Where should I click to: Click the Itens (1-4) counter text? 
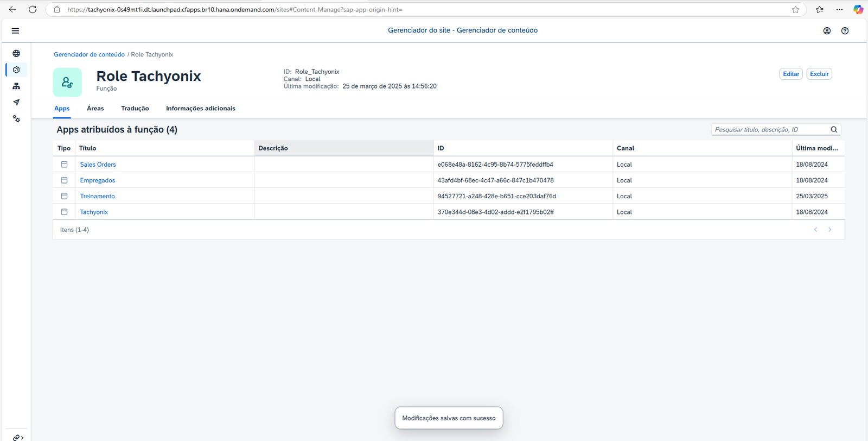coord(74,230)
